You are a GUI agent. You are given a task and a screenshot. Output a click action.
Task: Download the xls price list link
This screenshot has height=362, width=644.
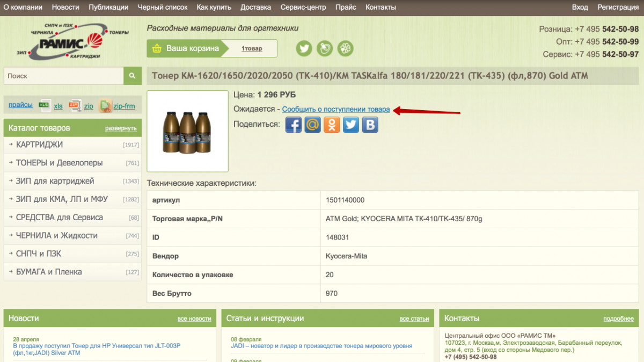tap(58, 106)
